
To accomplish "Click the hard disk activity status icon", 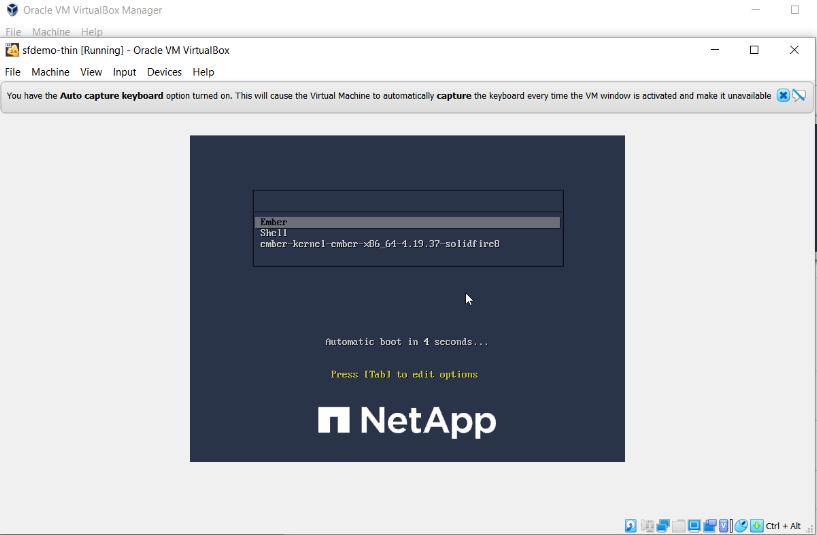I will [x=630, y=526].
